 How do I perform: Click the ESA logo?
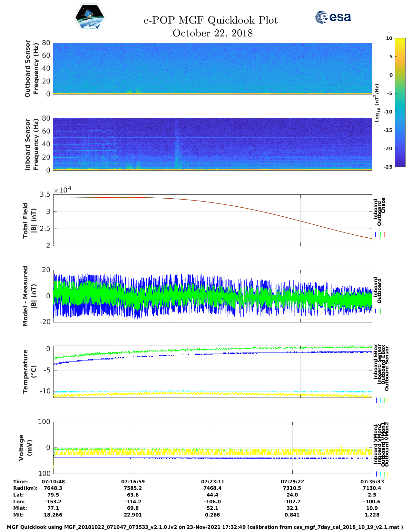click(333, 17)
